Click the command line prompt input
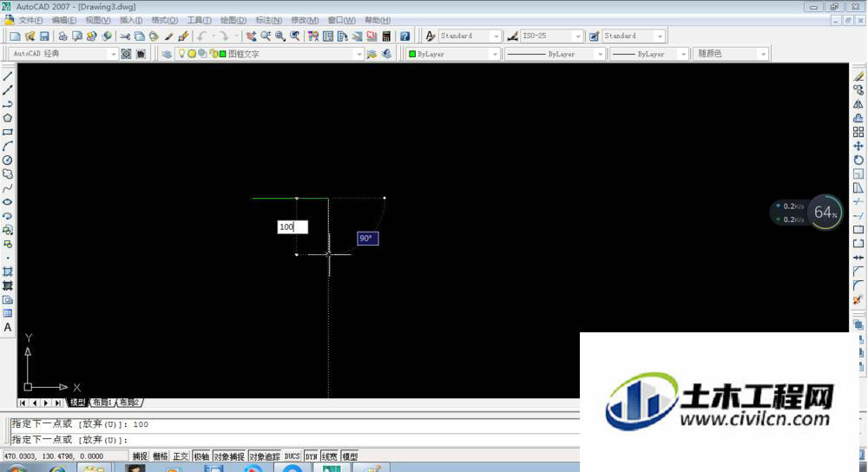868x472 pixels. pos(293,440)
